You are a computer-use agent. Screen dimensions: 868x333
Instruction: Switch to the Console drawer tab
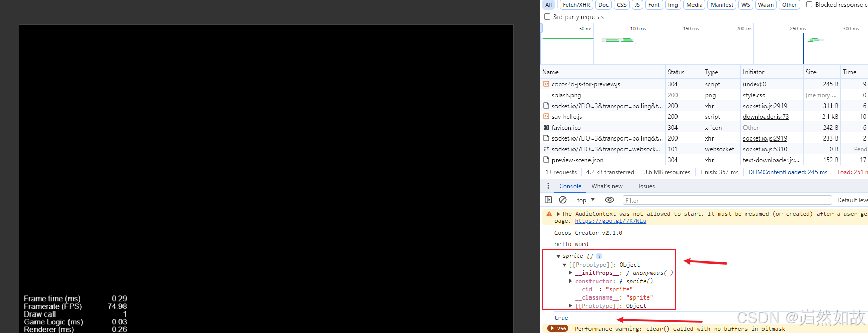(570, 186)
